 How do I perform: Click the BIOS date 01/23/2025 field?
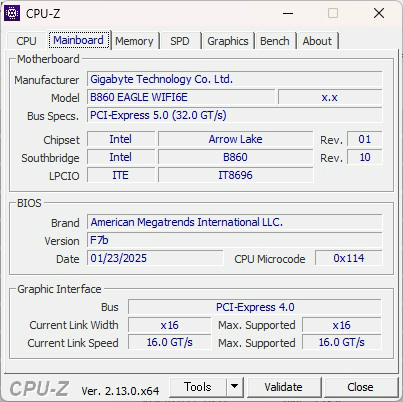pos(155,258)
